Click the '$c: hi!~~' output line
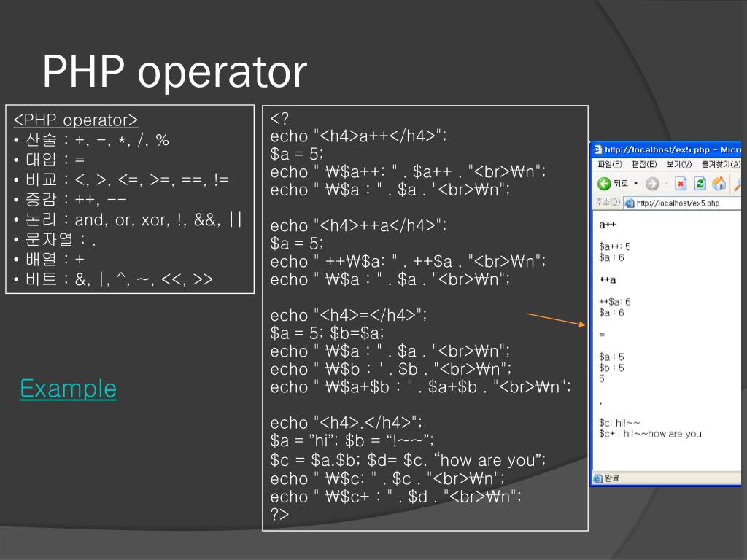The image size is (747, 560). (619, 423)
